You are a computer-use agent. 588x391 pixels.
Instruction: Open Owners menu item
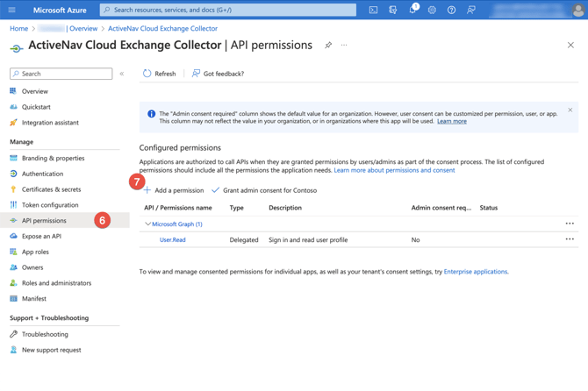(x=32, y=267)
